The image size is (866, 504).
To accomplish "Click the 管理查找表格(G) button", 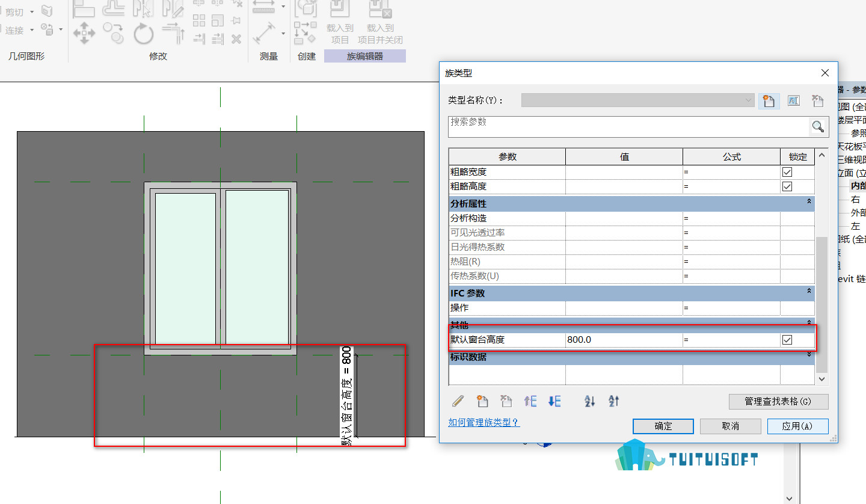I will click(x=779, y=401).
